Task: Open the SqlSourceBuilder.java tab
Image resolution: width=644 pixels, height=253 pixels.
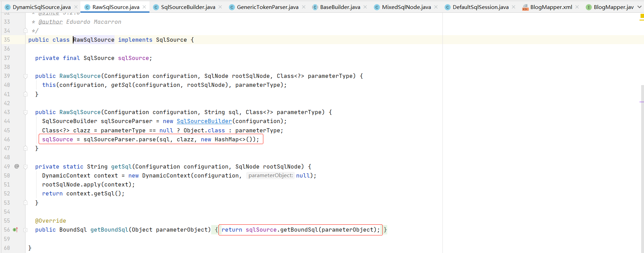Action: (x=188, y=7)
